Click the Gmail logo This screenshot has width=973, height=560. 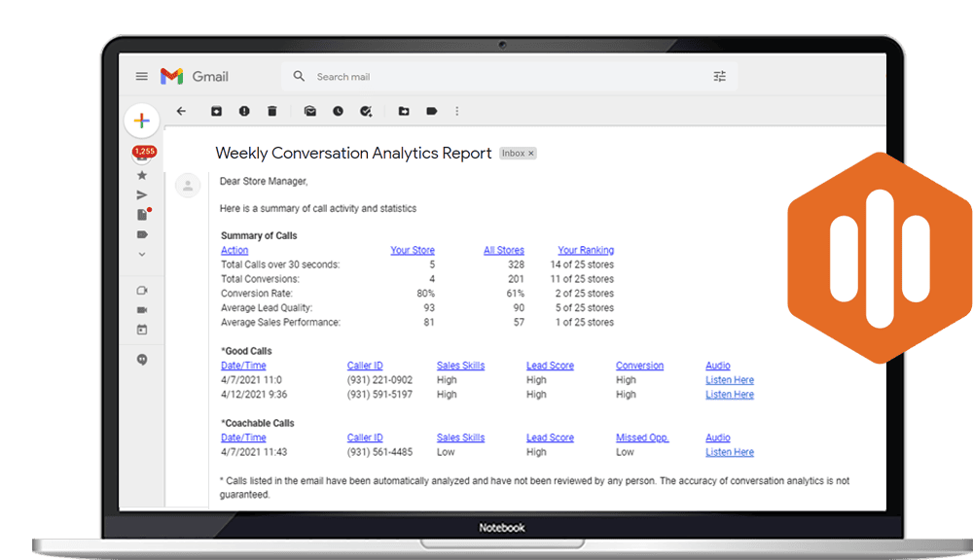(195, 76)
